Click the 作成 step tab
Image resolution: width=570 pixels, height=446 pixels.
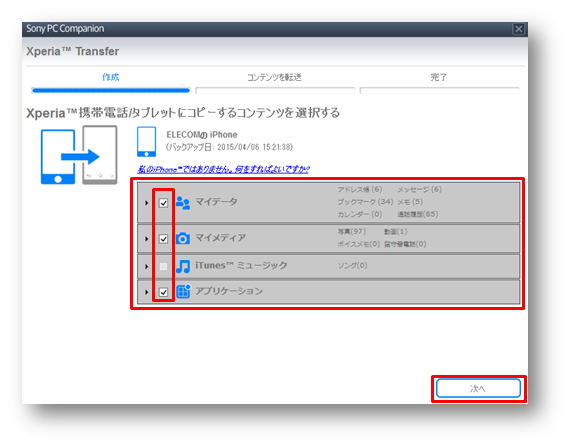(111, 77)
